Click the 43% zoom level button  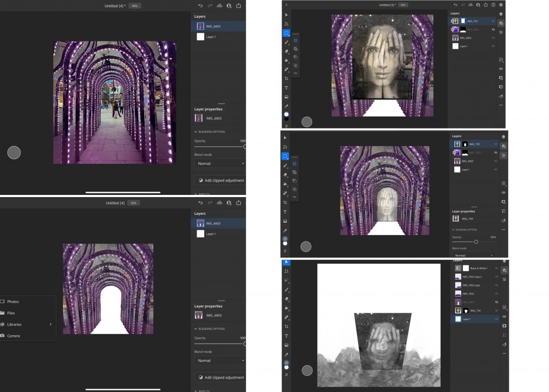click(x=136, y=6)
